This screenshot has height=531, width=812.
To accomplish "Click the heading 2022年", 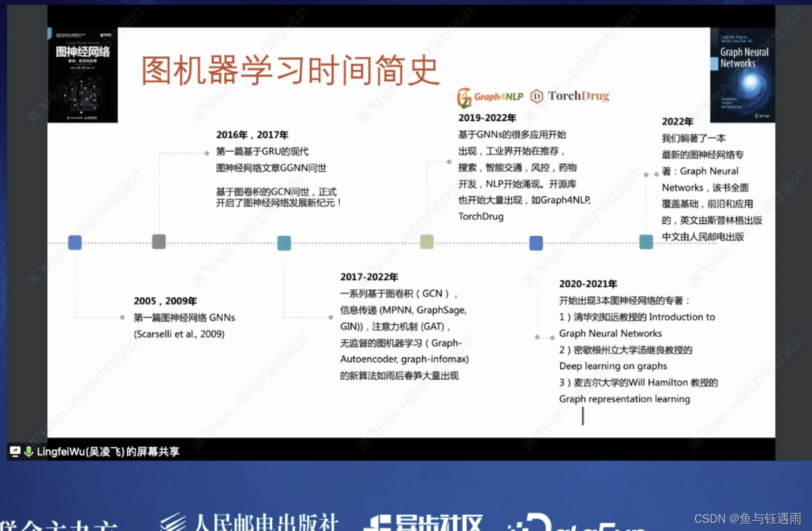I will pyautogui.click(x=678, y=121).
